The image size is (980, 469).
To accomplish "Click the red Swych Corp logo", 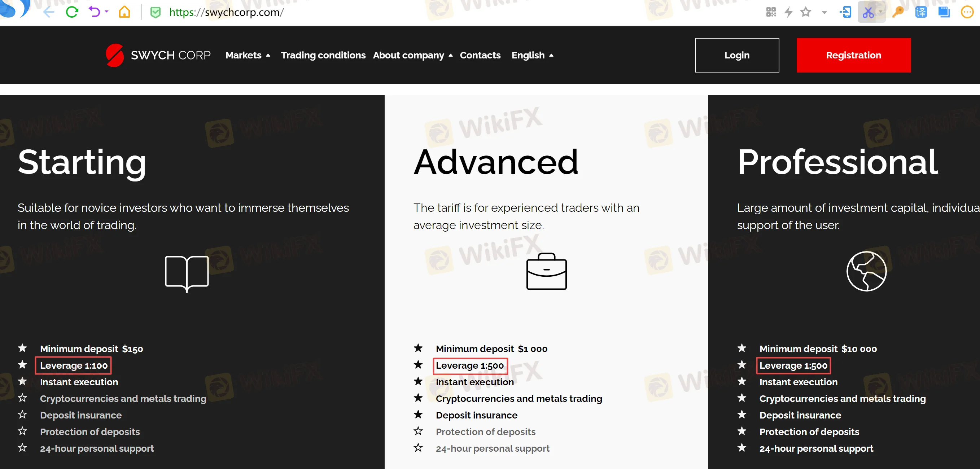I will [114, 55].
